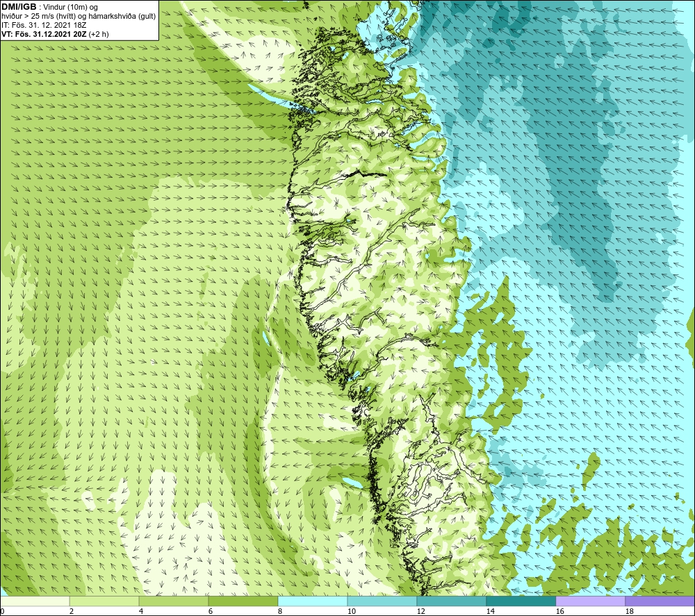Screen dimensions: 695x616
Task: Click the DMI/IGB title text
Action: pos(19,7)
